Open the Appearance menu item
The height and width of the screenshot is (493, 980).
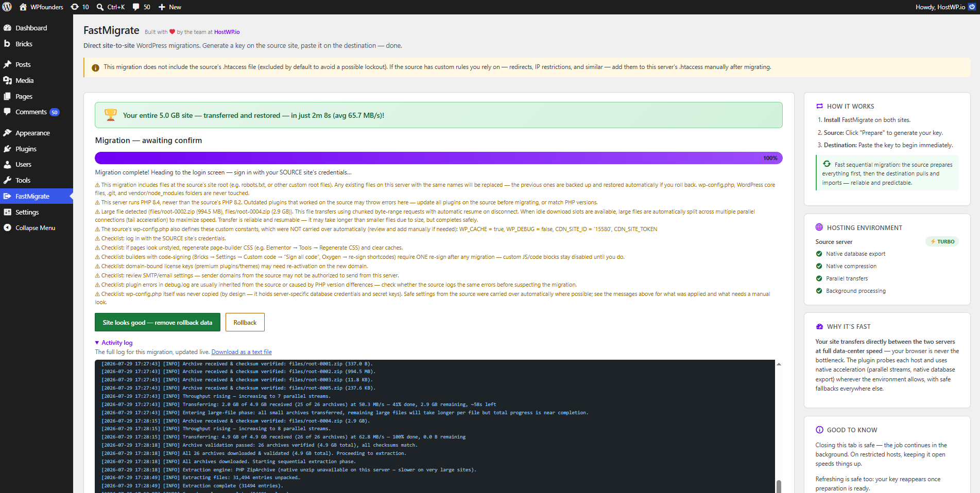(32, 133)
